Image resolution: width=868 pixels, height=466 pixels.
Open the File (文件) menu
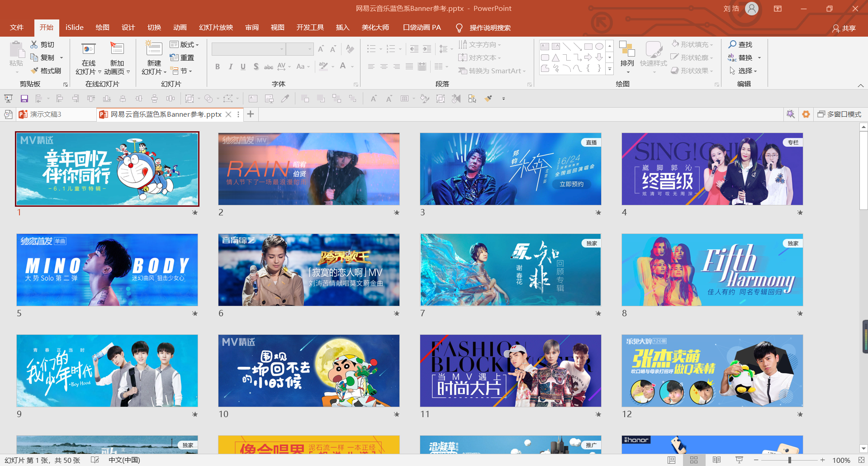pyautogui.click(x=17, y=28)
